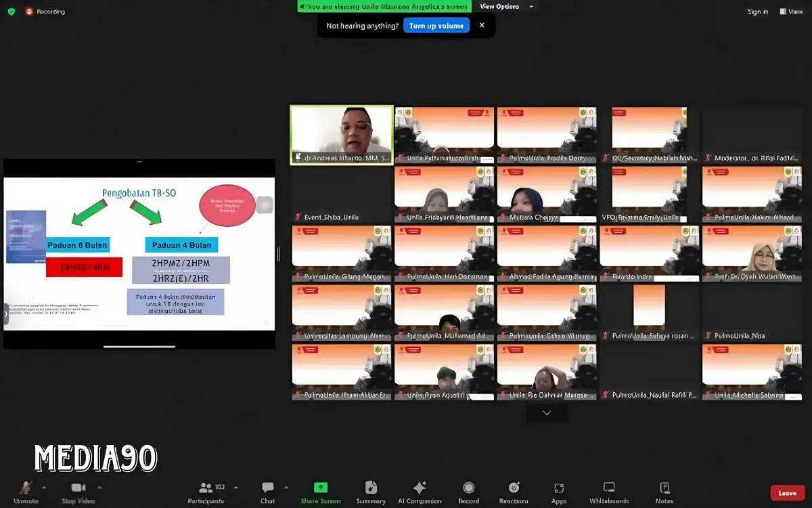Show more participants with the down chevron
812x508 pixels.
pos(547,413)
